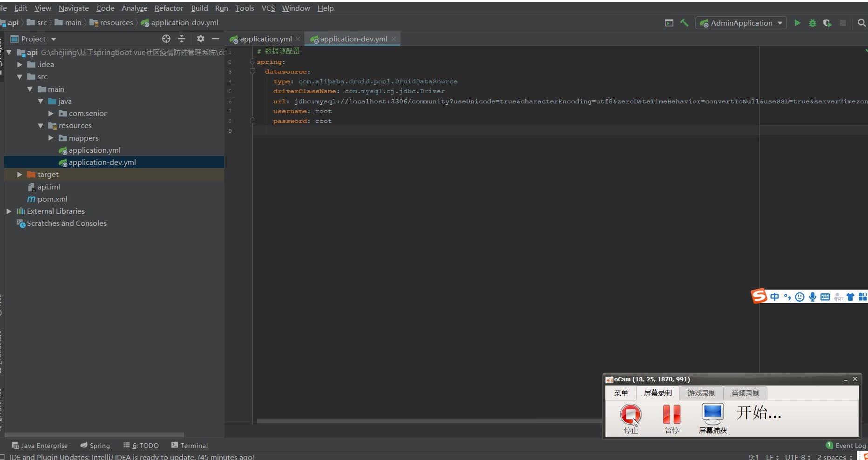
Task: Open the Refactor menu
Action: [x=169, y=8]
